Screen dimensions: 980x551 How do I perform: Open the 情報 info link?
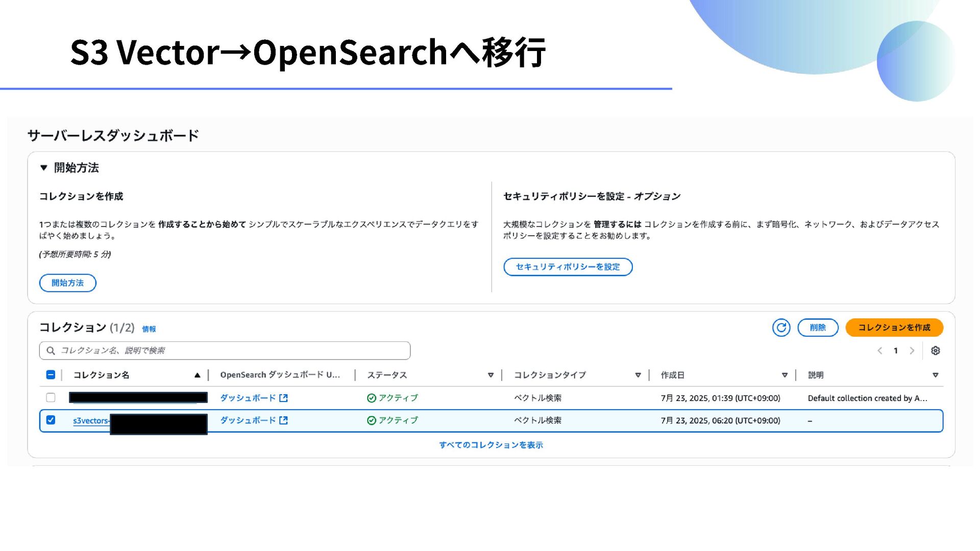[x=149, y=329]
